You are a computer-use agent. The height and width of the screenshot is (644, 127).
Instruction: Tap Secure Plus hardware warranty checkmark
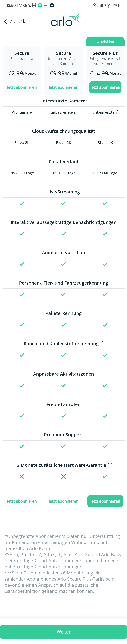105,476
